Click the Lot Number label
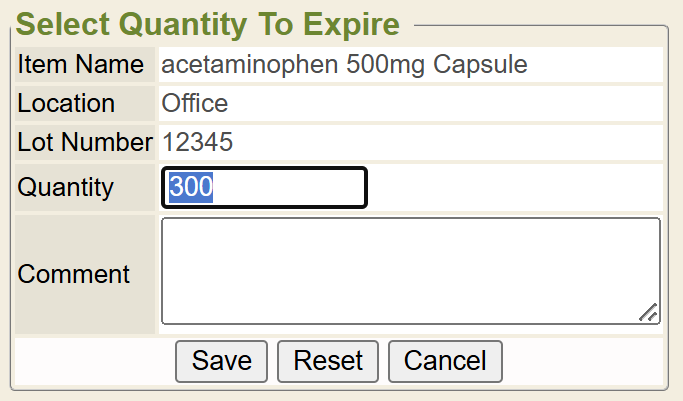Viewport: 683px width, 401px height. pyautogui.click(x=85, y=142)
